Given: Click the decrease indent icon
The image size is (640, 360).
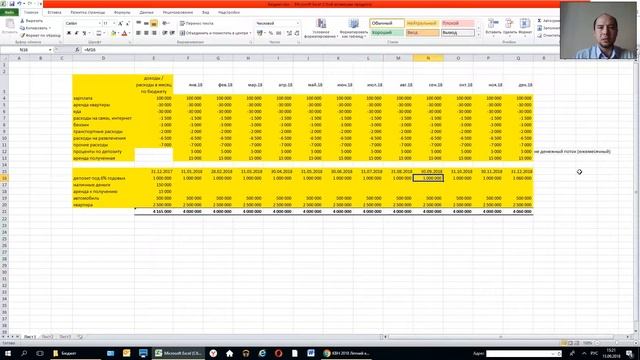Looking at the screenshot, I should tap(164, 33).
